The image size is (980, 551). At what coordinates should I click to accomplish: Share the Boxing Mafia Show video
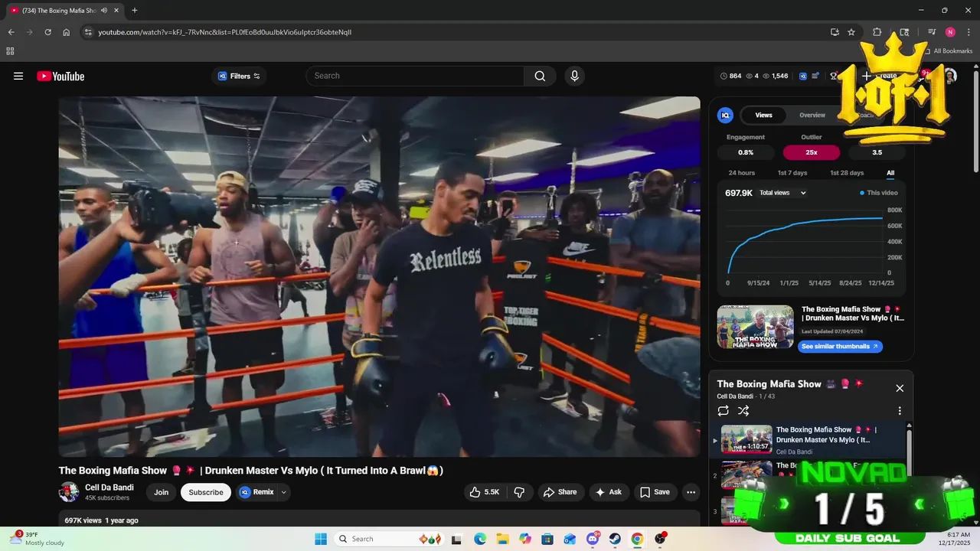coord(560,492)
